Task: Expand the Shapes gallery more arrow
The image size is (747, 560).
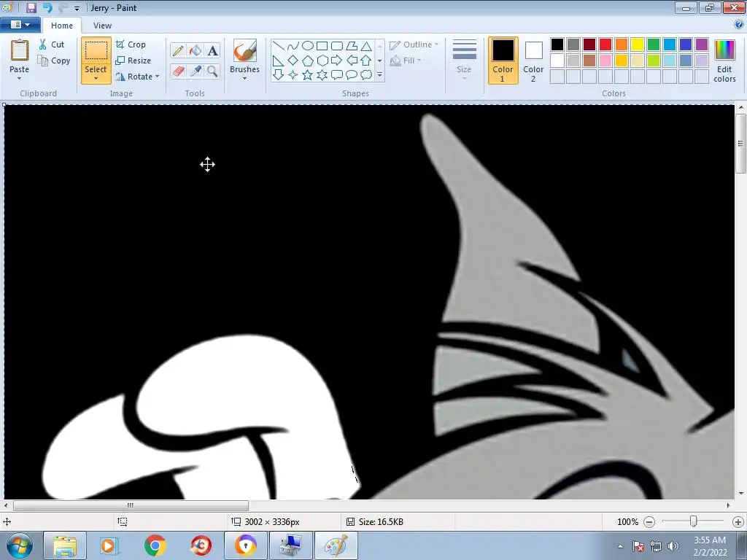Action: click(379, 75)
